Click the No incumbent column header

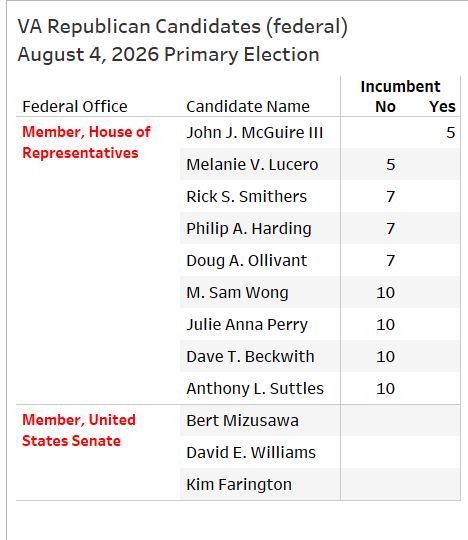(385, 107)
